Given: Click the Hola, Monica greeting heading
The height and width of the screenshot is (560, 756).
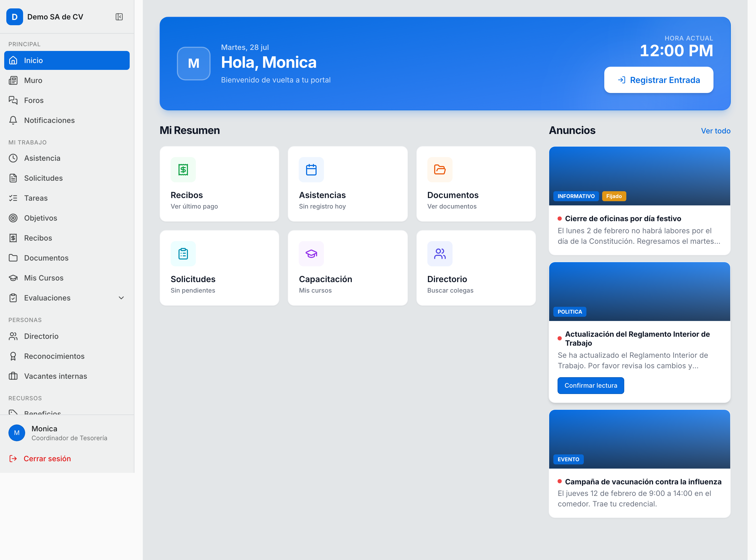Looking at the screenshot, I should 269,62.
